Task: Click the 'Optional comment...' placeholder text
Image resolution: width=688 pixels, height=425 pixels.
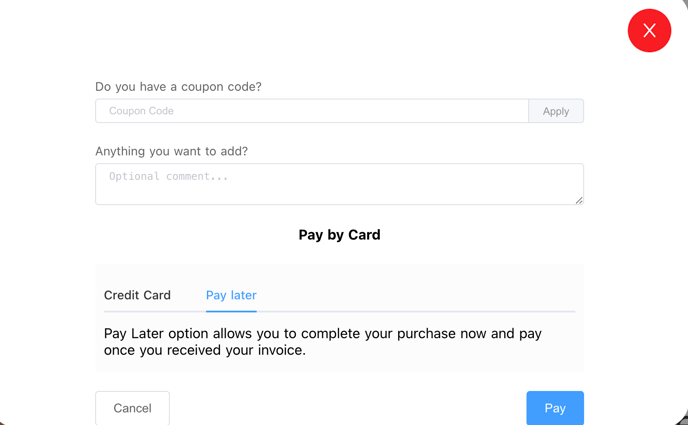Action: coord(168,176)
